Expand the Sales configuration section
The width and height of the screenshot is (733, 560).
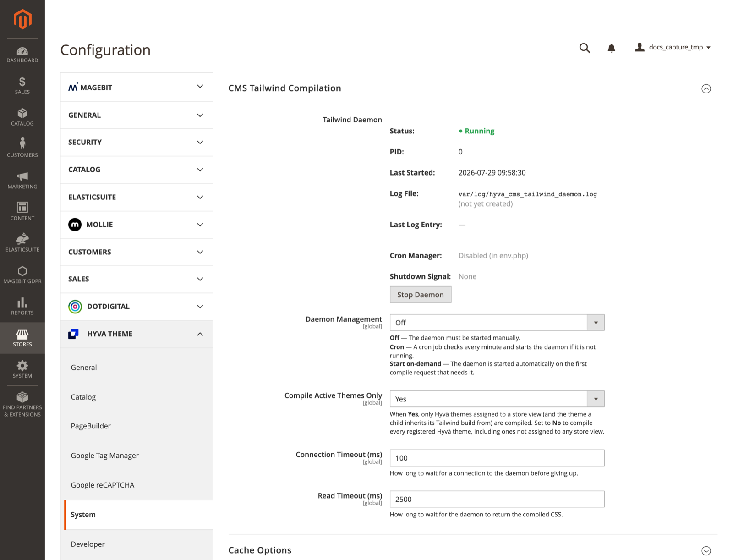(x=137, y=279)
